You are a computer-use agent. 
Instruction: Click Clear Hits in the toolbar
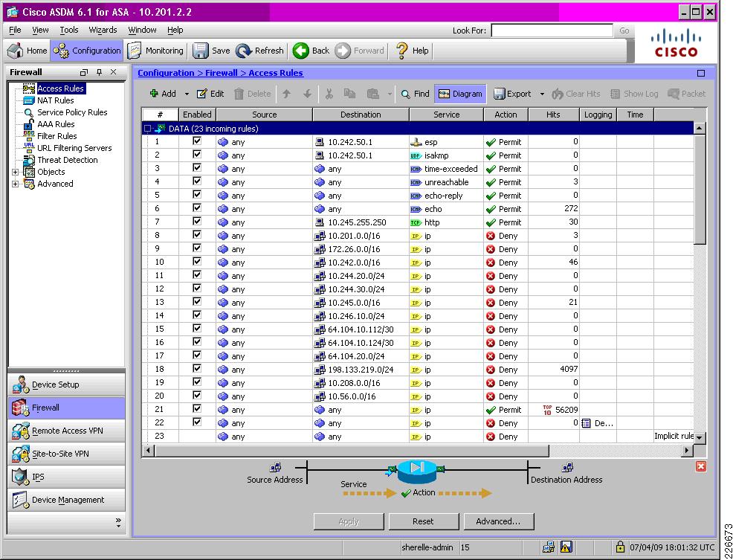tap(576, 94)
